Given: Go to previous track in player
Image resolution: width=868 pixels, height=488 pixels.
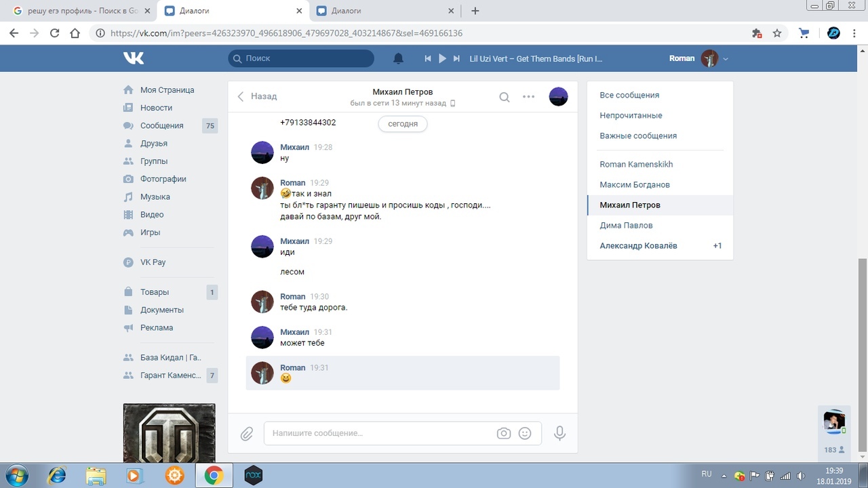Looking at the screenshot, I should tap(428, 58).
